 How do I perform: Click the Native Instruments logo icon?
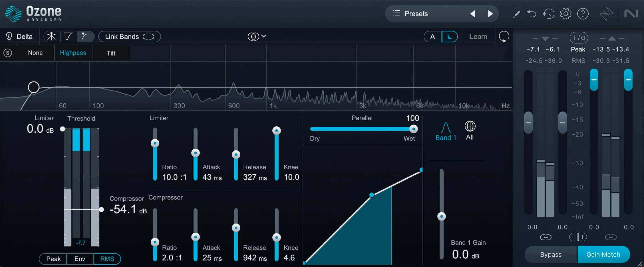pos(631,14)
